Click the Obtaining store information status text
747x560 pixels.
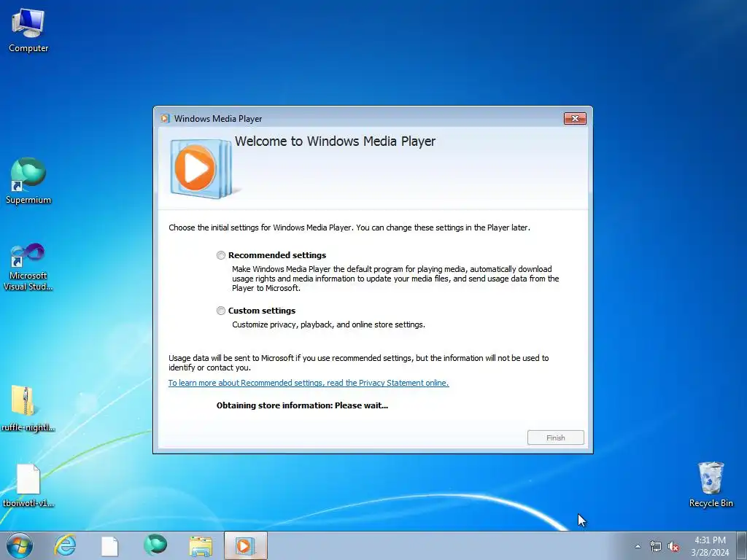coord(302,405)
